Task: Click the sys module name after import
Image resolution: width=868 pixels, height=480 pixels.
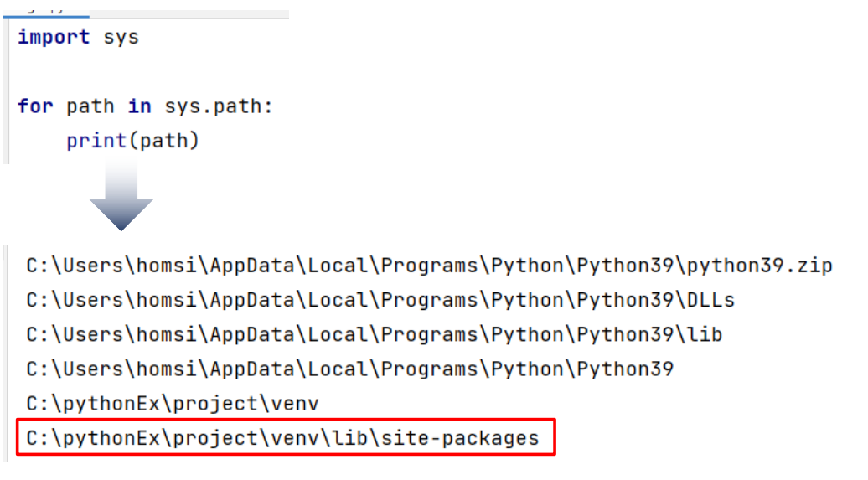Action: (x=121, y=39)
